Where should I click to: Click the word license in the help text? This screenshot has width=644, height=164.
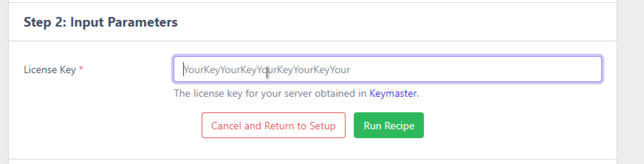[209, 93]
